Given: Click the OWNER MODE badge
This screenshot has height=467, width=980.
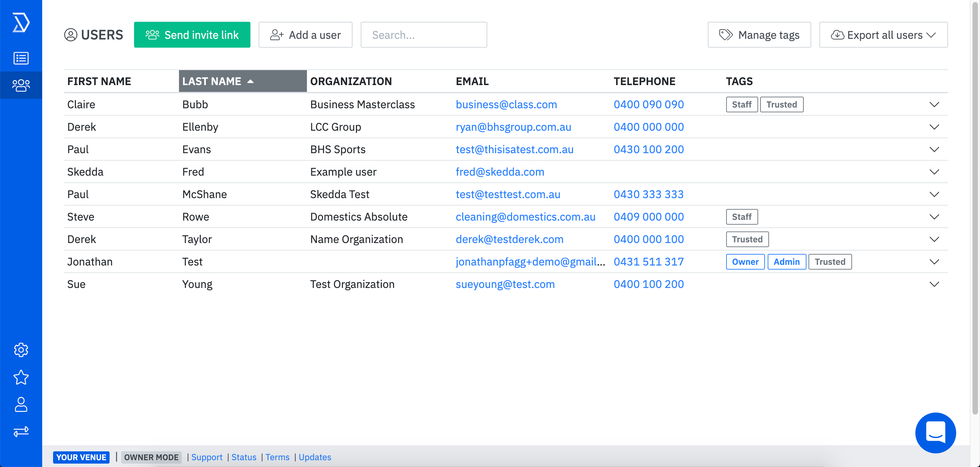Looking at the screenshot, I should point(151,457).
